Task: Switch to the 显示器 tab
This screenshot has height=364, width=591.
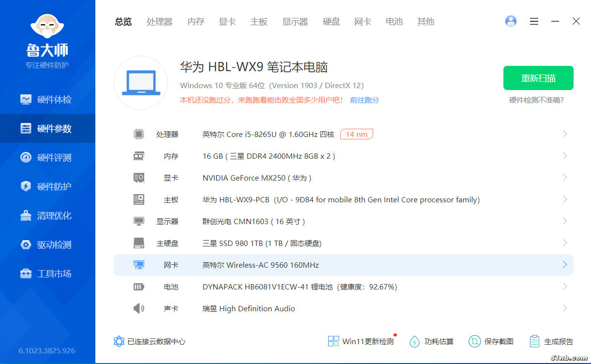Action: (x=295, y=21)
